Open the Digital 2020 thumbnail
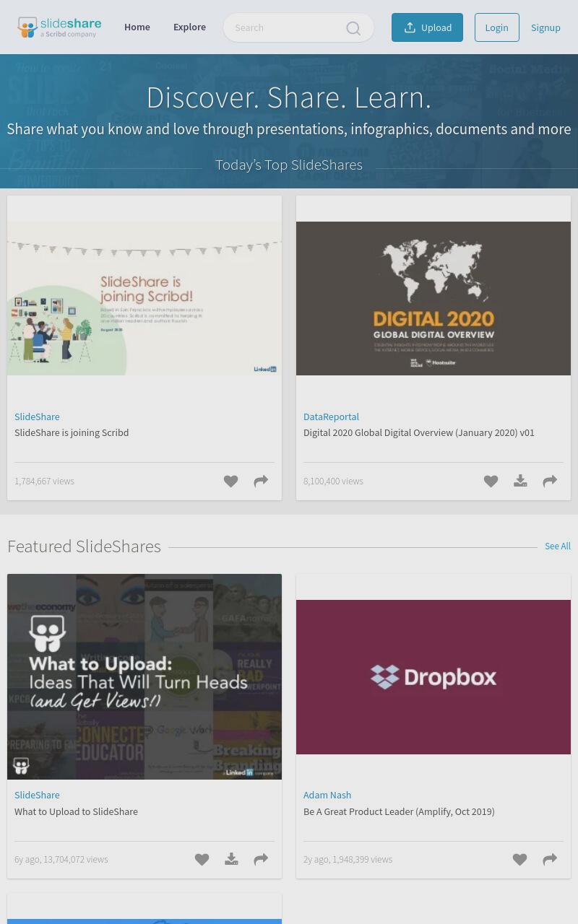The width and height of the screenshot is (578, 924). coord(433,298)
